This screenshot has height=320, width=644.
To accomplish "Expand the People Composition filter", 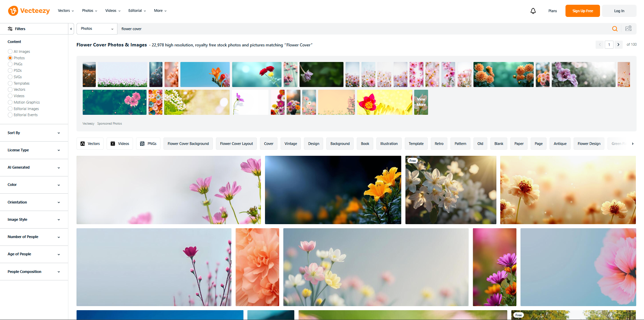I will (34, 272).
